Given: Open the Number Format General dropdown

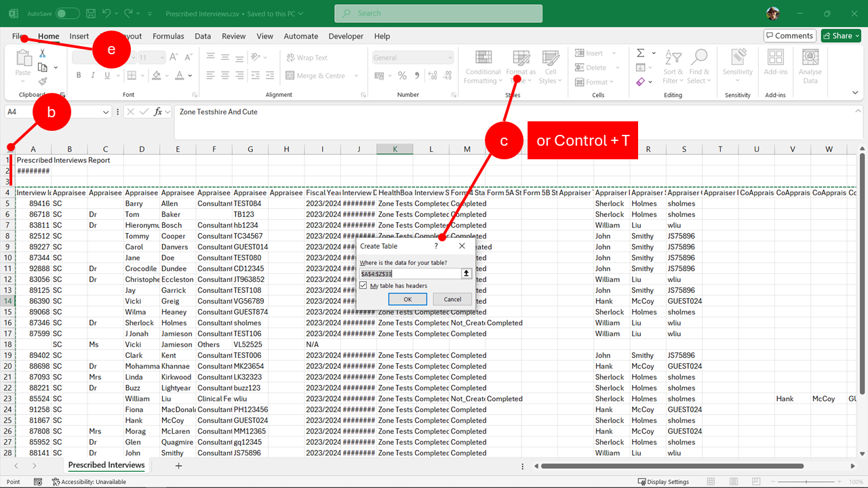Looking at the screenshot, I should click(448, 58).
